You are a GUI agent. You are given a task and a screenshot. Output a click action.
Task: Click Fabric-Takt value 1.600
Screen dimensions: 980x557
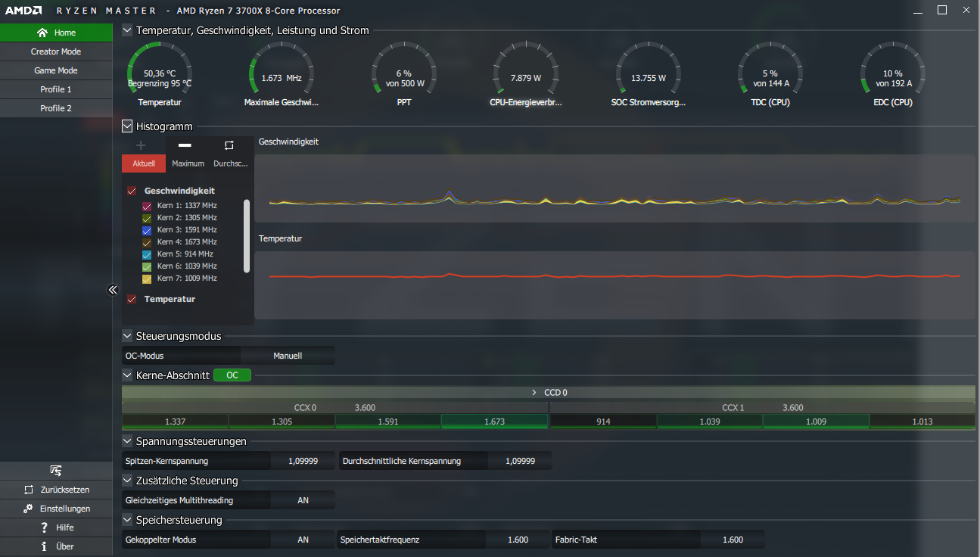(733, 540)
